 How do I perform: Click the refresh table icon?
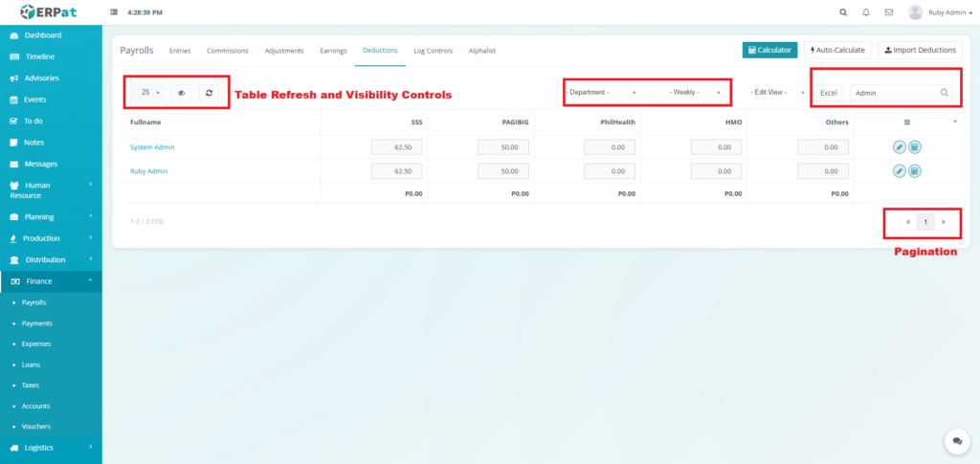(x=209, y=93)
